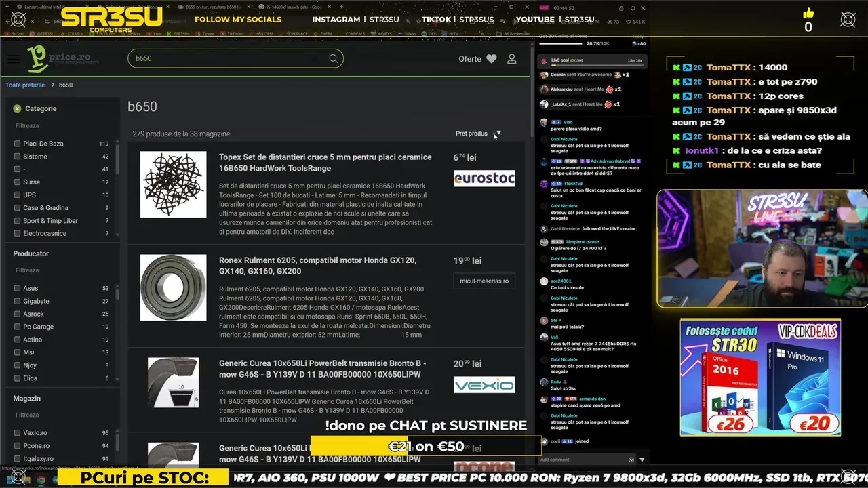Click the Itgalaxy.ro shop label
The width and height of the screenshot is (868, 488).
[38, 459]
